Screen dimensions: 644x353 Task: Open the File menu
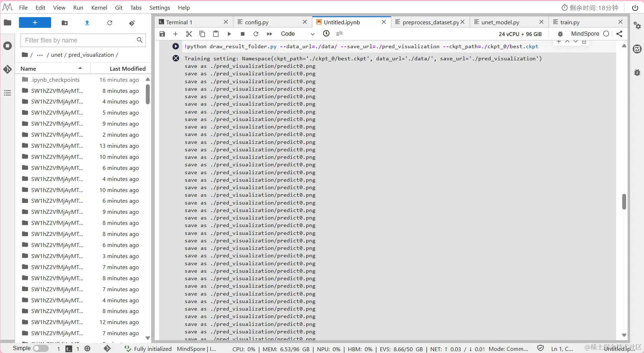(23, 8)
